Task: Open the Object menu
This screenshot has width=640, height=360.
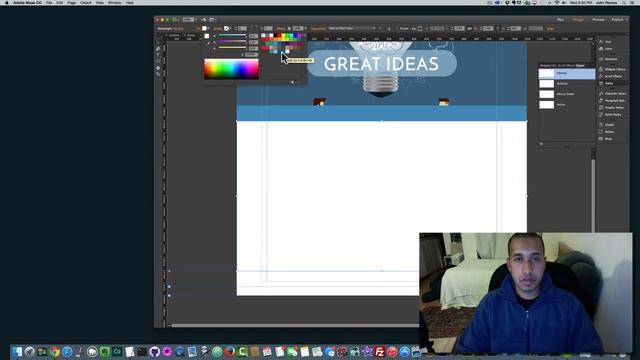Action: 86,2
